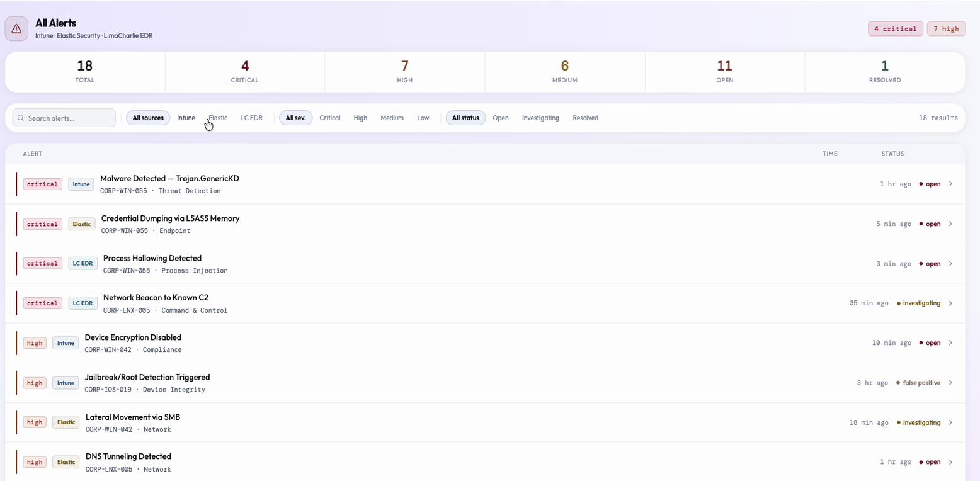Screen dimensions: 980x481
Task: Expand the Lateral Movement via SMB chevron
Action: (950, 422)
